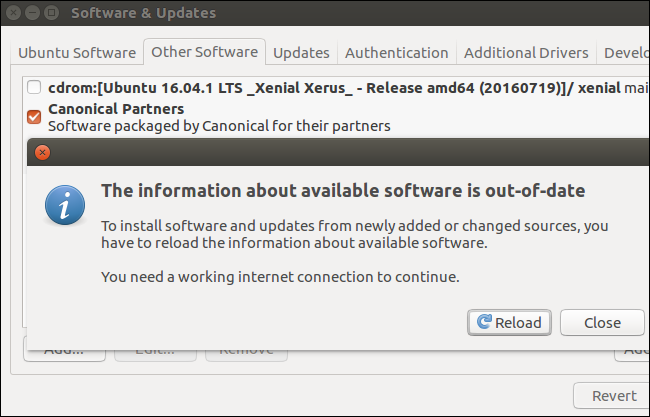Go to the Authentication tab

[x=397, y=53]
